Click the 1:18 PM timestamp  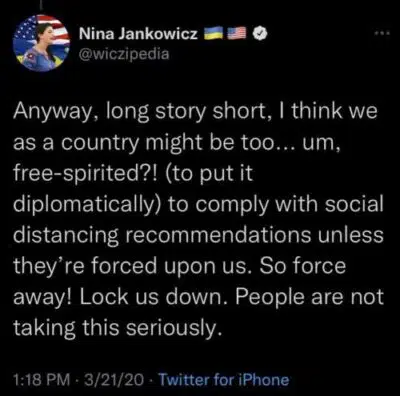pyautogui.click(x=42, y=380)
